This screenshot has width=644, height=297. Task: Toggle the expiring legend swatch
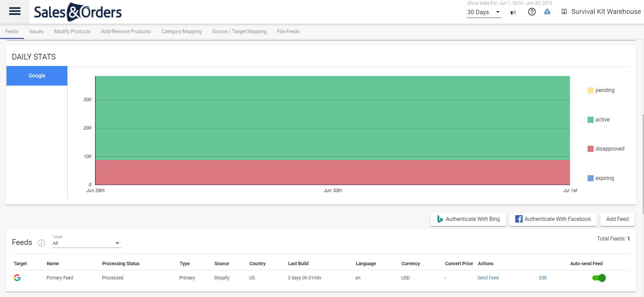coord(591,178)
